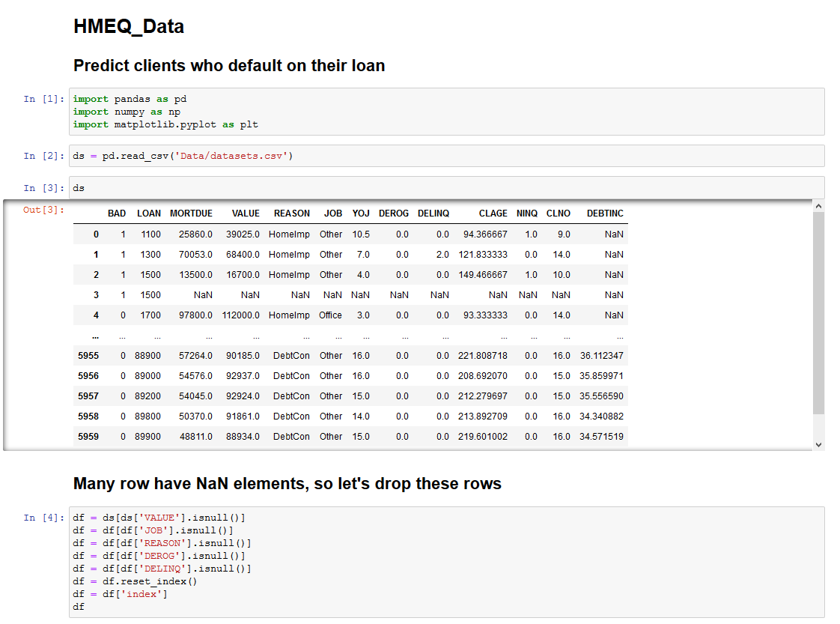This screenshot has height=624, width=840.
Task: Click DEBTINC value 36.112347
Action: tap(602, 355)
